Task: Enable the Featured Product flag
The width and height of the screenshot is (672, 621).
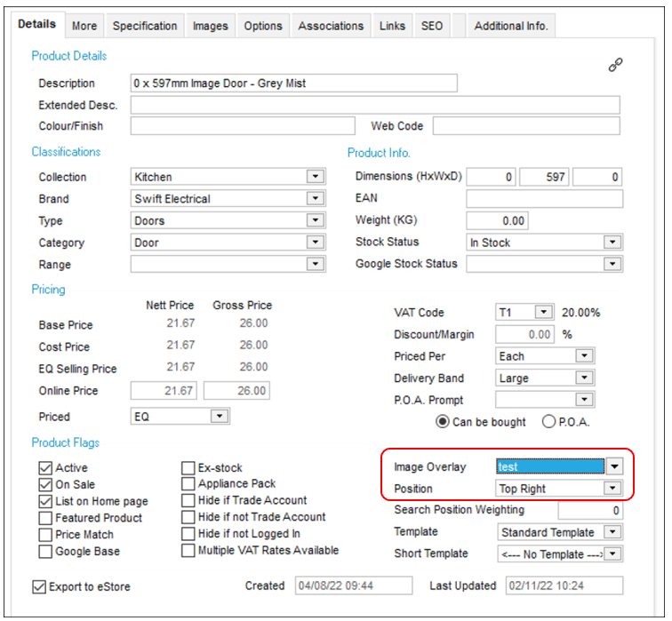Action: (x=45, y=518)
